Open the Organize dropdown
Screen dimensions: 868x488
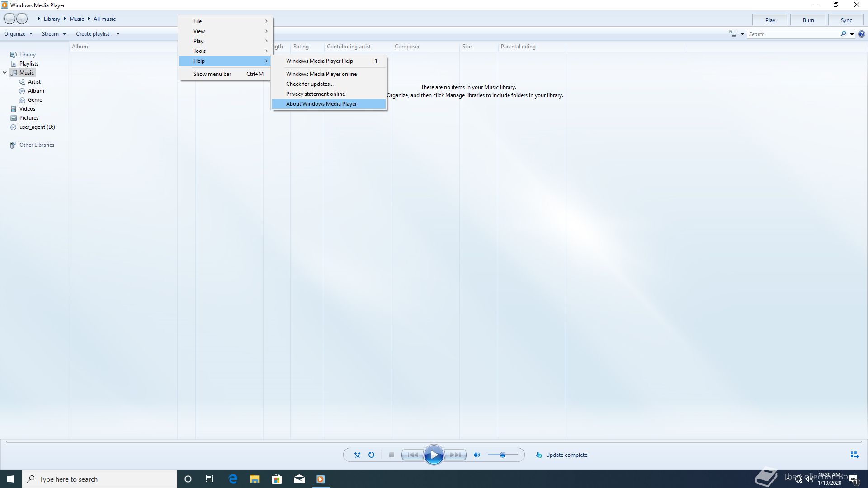pos(18,34)
